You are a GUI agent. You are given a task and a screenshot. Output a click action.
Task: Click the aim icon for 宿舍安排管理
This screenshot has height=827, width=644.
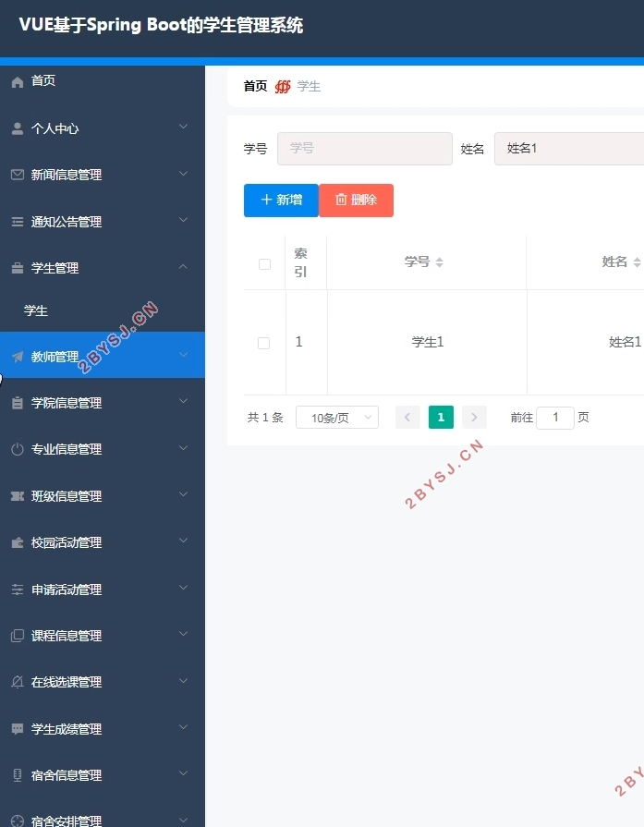[18, 821]
